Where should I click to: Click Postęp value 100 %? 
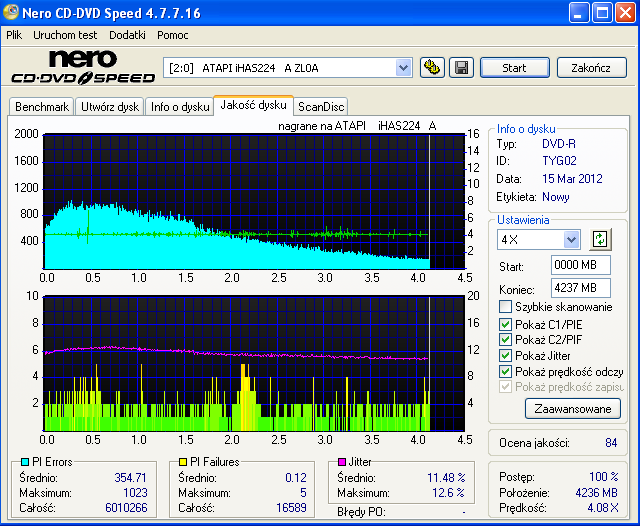click(x=604, y=477)
